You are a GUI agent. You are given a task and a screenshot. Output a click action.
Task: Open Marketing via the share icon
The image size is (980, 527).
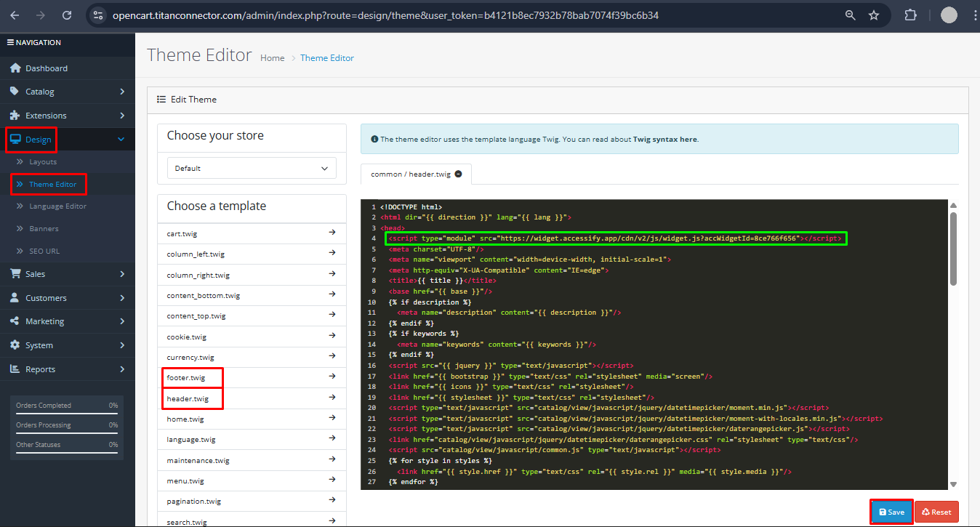pos(16,321)
